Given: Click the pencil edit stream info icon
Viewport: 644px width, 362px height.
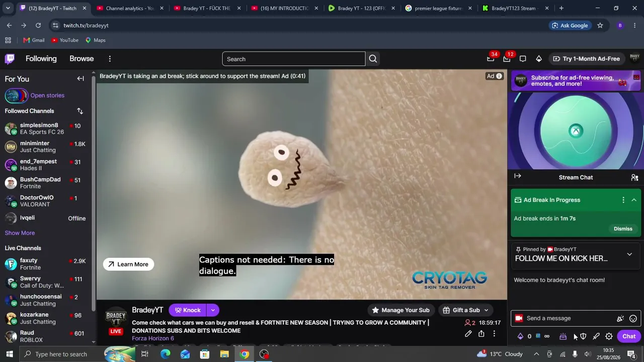Looking at the screenshot, I should pyautogui.click(x=468, y=334).
